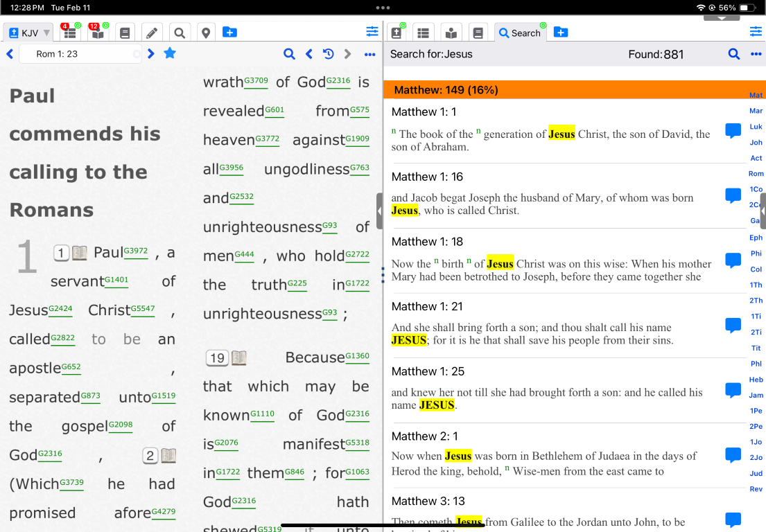Open left pane display settings sliders
Screen dimensions: 766x532
pyautogui.click(x=372, y=32)
